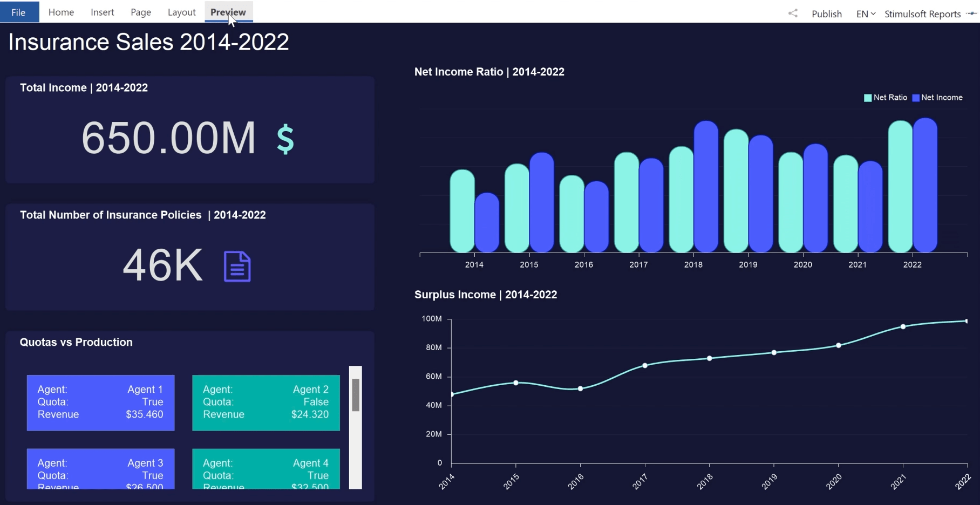Select the Agent 3 card

(101, 469)
